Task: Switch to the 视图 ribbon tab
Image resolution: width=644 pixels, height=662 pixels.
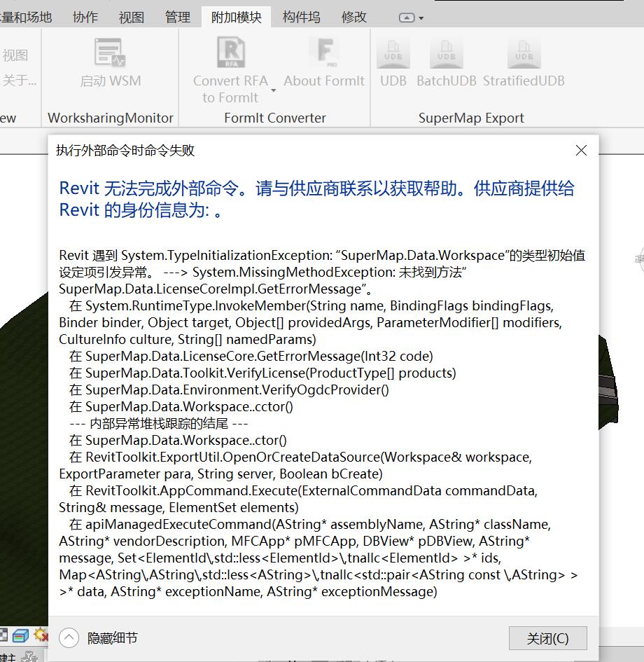Action: [x=132, y=18]
